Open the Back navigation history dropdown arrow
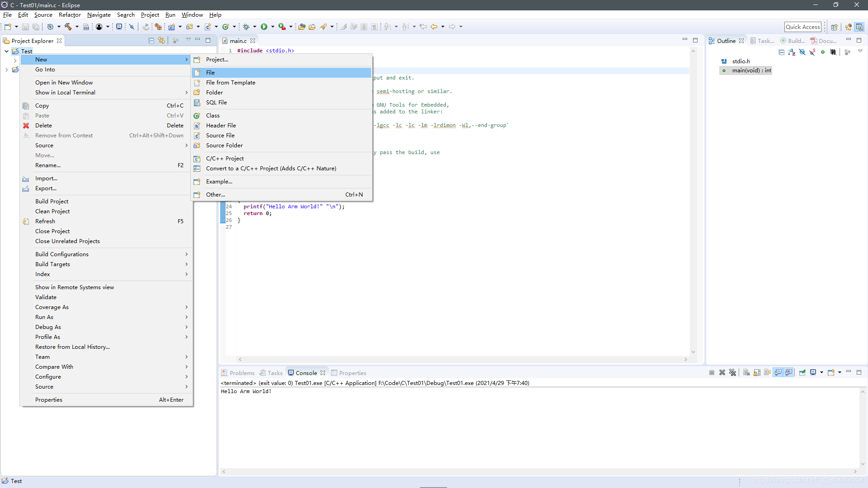Image resolution: width=868 pixels, height=488 pixels. click(443, 27)
